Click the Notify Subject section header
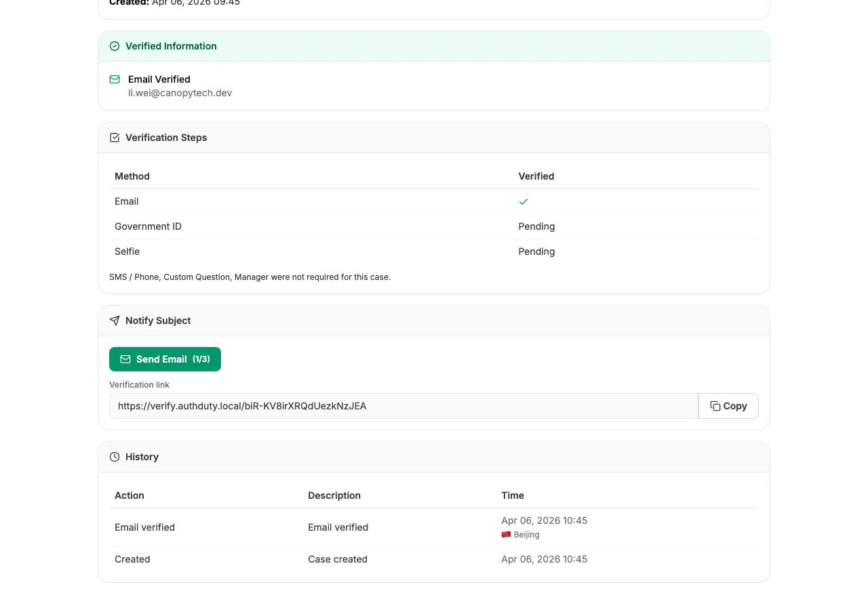 (x=158, y=321)
